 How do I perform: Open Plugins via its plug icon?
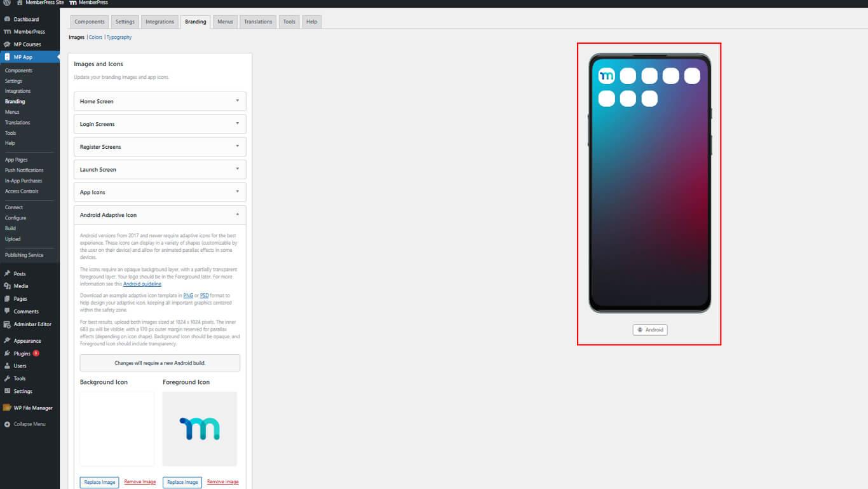pos(7,354)
